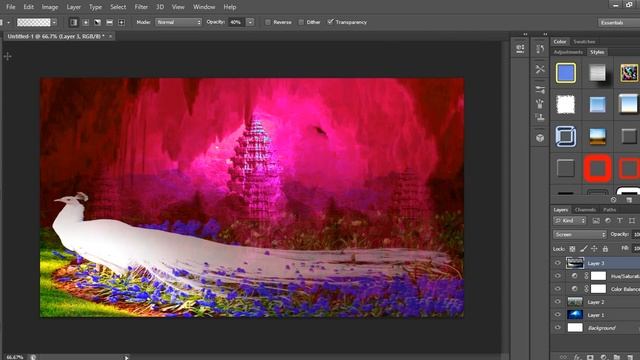Image resolution: width=640 pixels, height=360 pixels.
Task: Click the adjustment layer filter icon
Action: 608,221
